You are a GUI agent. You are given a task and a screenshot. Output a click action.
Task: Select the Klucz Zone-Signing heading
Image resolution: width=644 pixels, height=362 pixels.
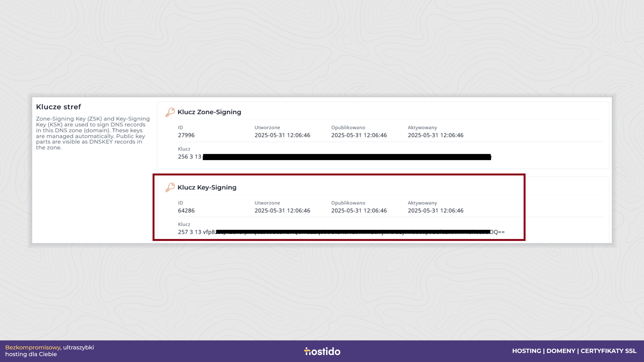(x=209, y=112)
